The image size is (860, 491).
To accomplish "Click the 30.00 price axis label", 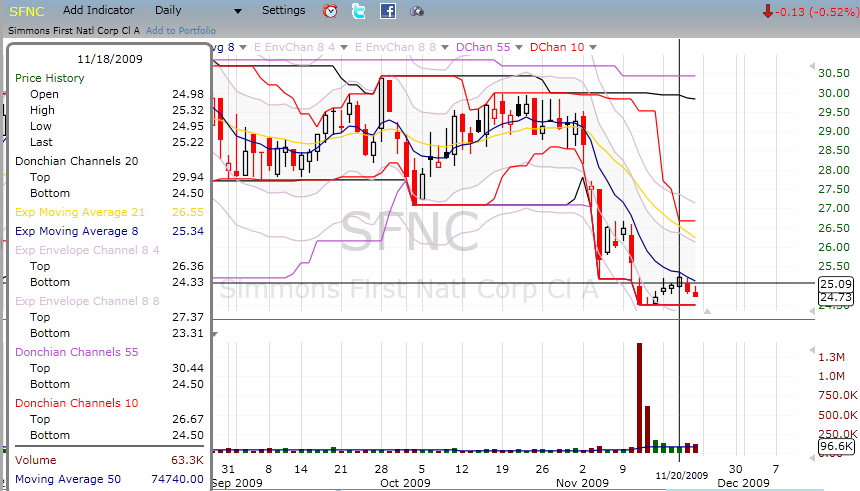I will [x=834, y=93].
